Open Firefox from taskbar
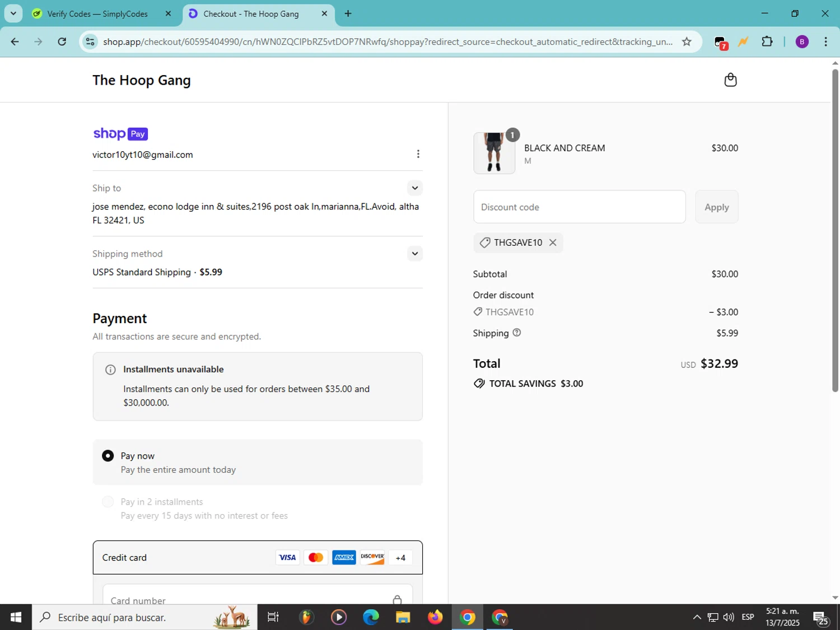 (435, 617)
